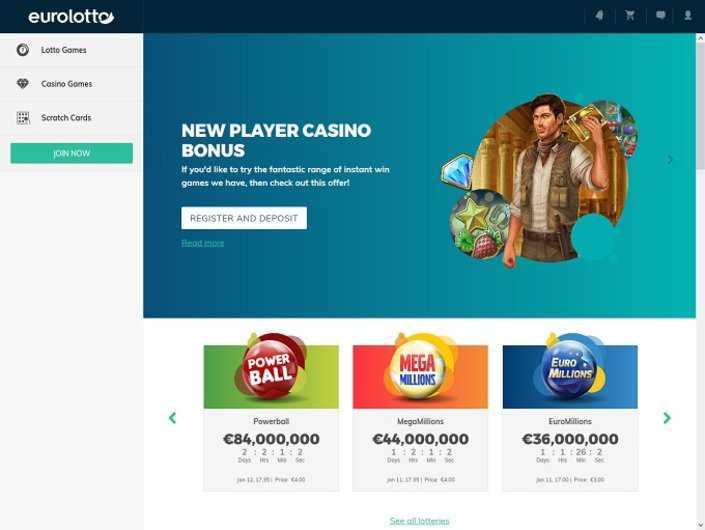The height and width of the screenshot is (530, 705).
Task: Show previous lottery cards with left arrow
Action: click(172, 418)
